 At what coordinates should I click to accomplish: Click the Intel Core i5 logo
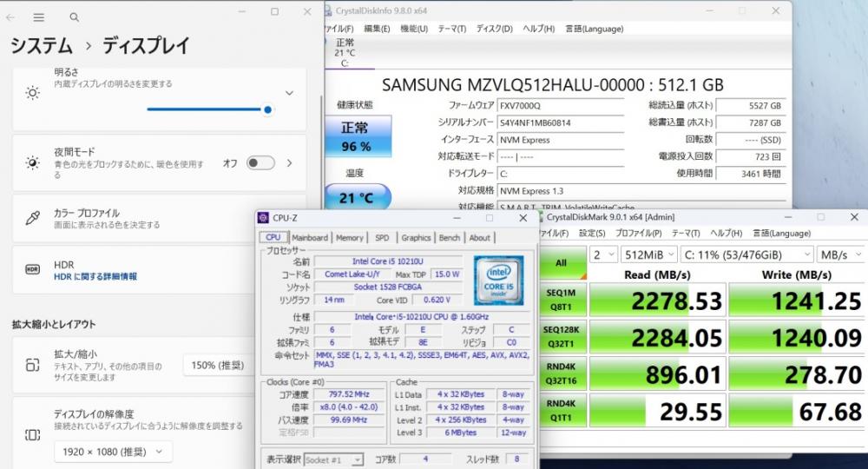[x=498, y=281]
